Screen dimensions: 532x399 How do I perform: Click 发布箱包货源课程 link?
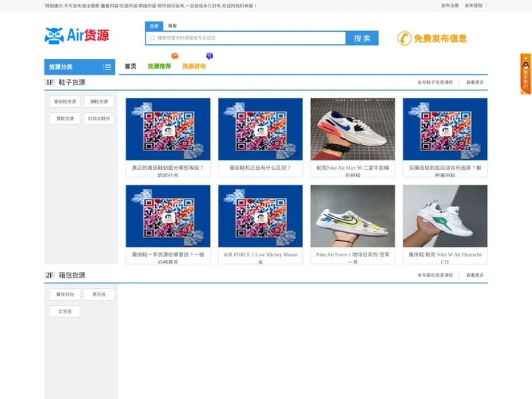pyautogui.click(x=435, y=275)
